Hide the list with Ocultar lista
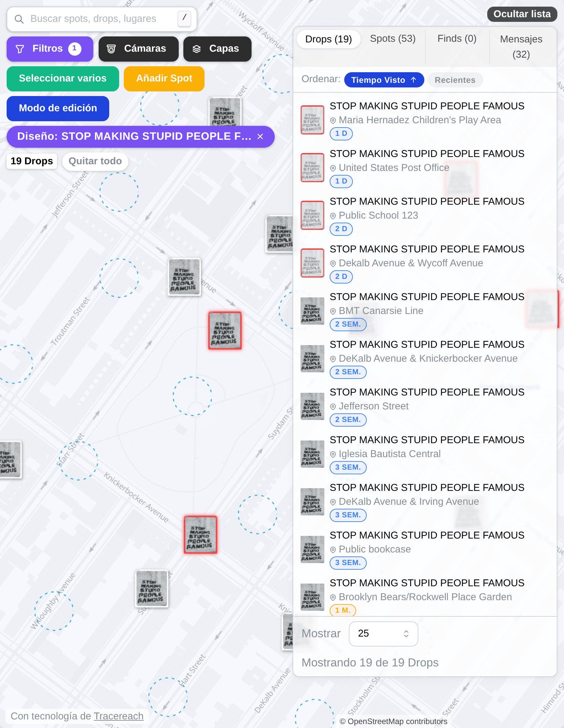The height and width of the screenshot is (728, 564). pyautogui.click(x=522, y=14)
